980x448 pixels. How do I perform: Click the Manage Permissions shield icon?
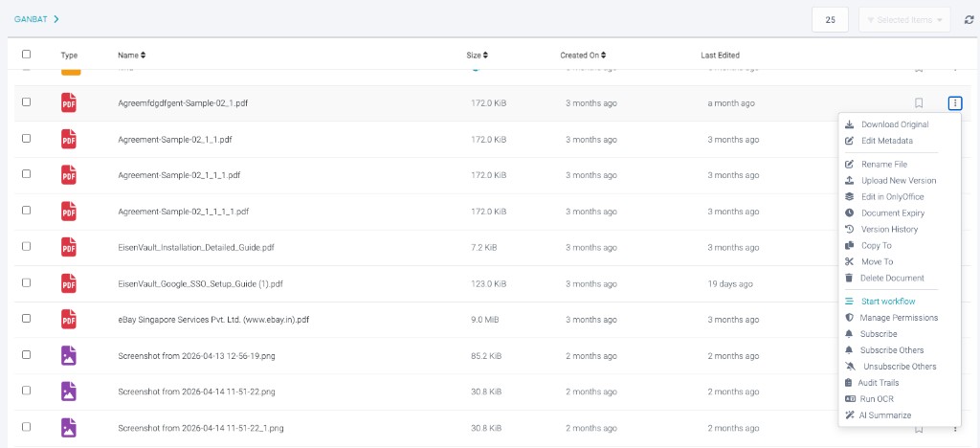click(x=849, y=318)
